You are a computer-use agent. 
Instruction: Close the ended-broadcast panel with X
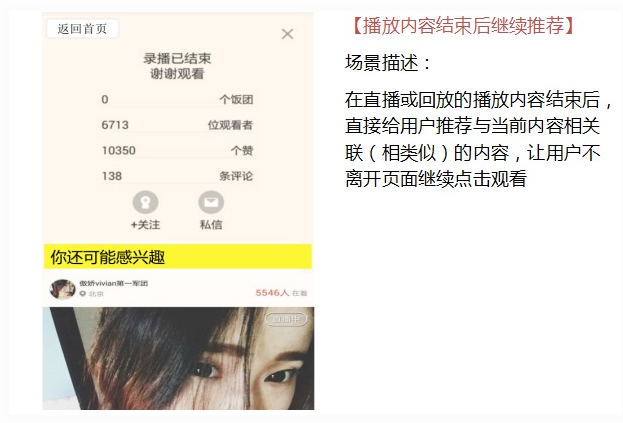287,34
